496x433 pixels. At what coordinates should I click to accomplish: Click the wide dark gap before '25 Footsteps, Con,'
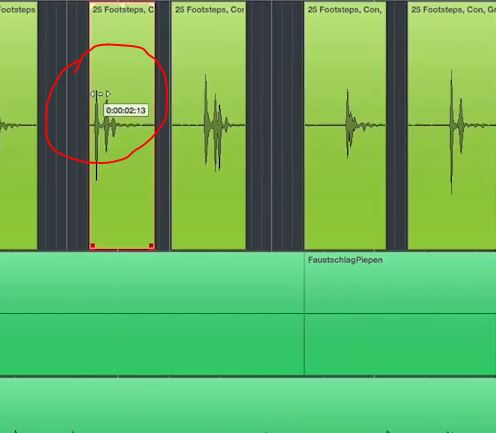click(275, 126)
